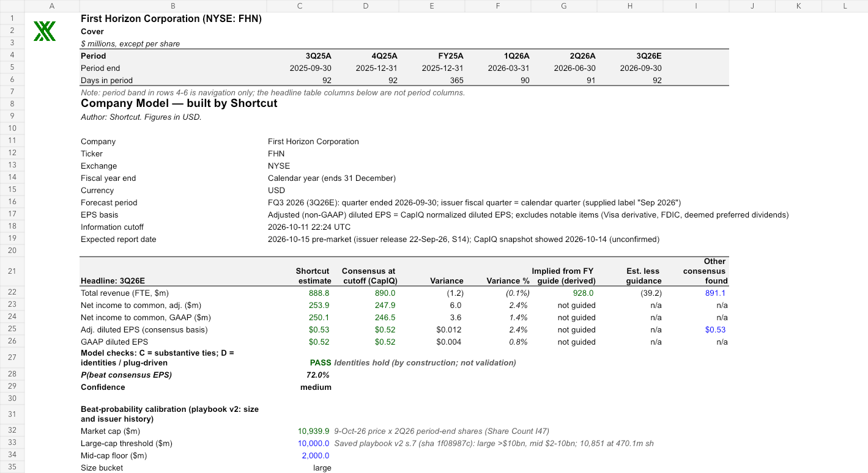This screenshot has height=473, width=868.
Task: Click the '$ millions, except per share' note
Action: [130, 43]
